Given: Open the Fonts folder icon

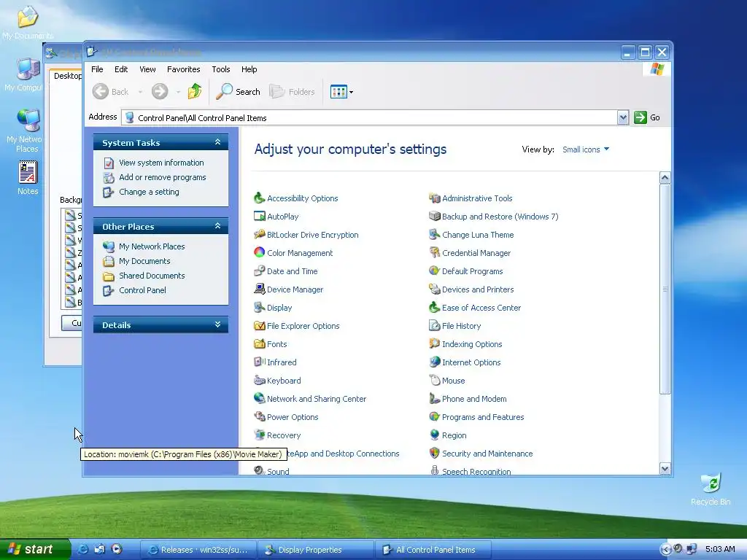Looking at the screenshot, I should tap(259, 344).
